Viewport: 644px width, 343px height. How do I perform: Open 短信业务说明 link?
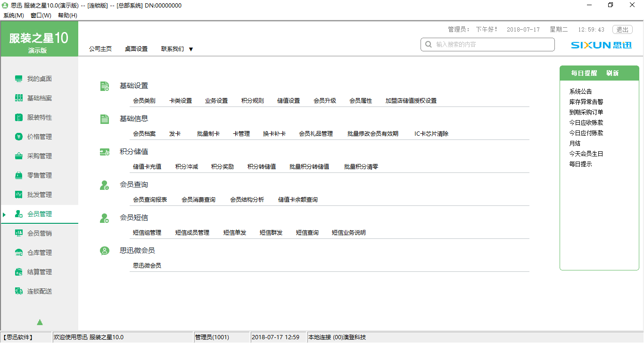[x=349, y=233]
